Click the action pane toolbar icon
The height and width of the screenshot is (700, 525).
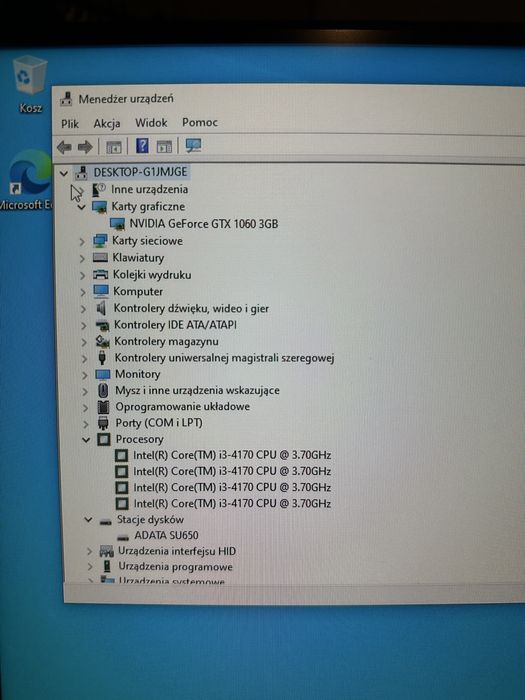(x=164, y=146)
